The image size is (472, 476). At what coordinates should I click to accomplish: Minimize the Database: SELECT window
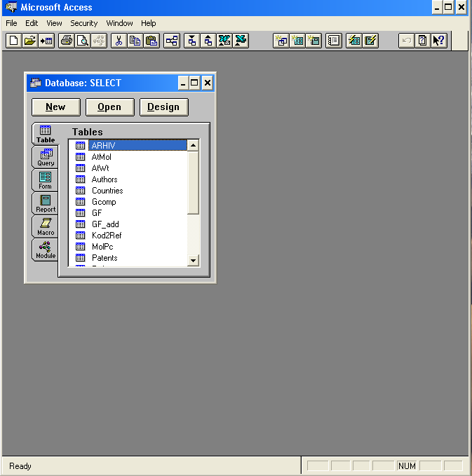[183, 83]
